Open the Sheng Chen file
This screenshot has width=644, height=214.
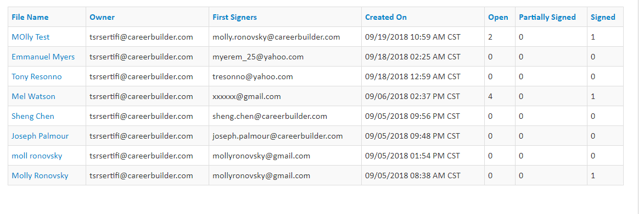(33, 116)
